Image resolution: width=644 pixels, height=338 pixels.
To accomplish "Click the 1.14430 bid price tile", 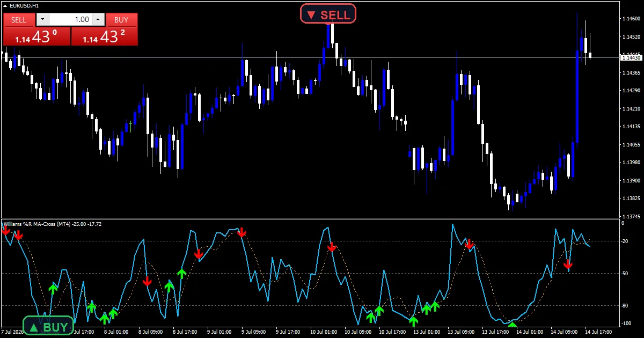I will tap(36, 36).
